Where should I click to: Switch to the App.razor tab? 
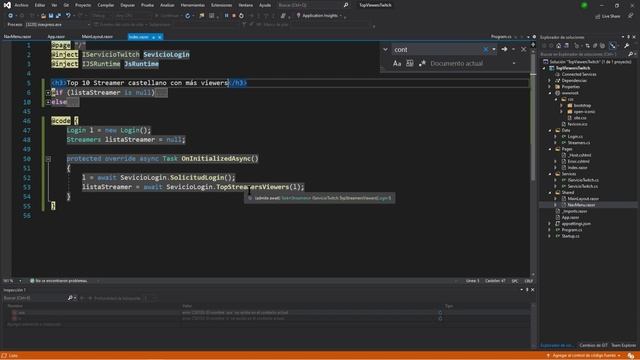click(56, 37)
